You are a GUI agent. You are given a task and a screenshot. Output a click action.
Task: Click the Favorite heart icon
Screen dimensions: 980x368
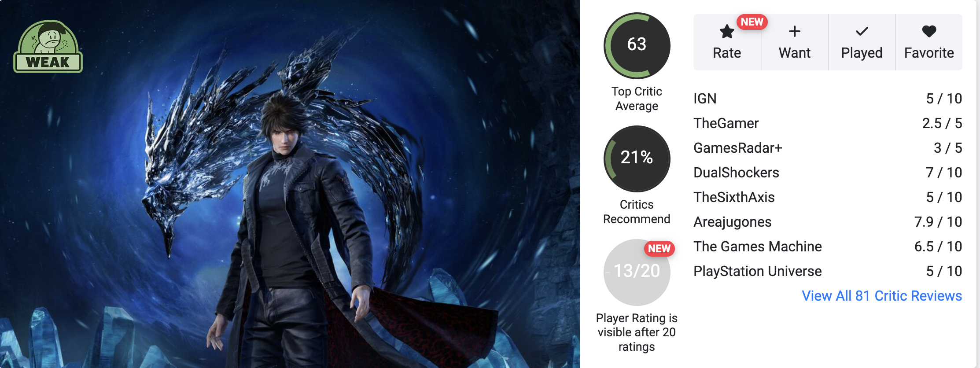tap(929, 31)
